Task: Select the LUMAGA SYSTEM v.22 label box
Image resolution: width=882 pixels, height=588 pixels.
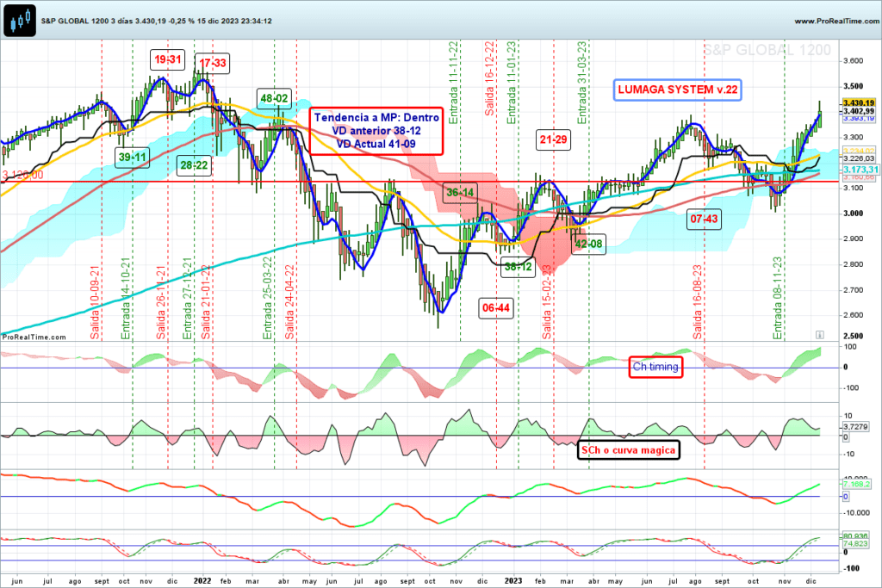Action: 677,90
